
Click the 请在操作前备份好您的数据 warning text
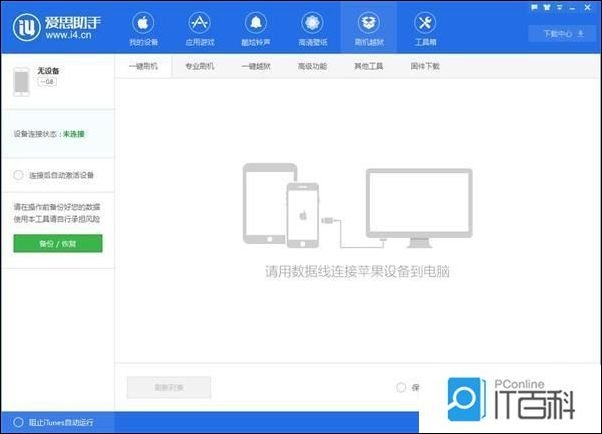[57, 207]
